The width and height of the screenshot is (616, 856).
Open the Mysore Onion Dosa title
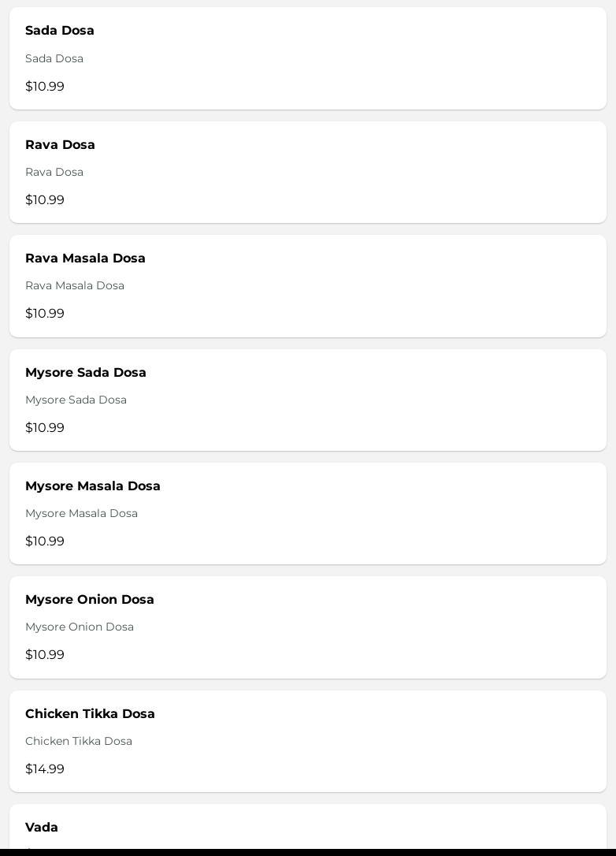[90, 600]
